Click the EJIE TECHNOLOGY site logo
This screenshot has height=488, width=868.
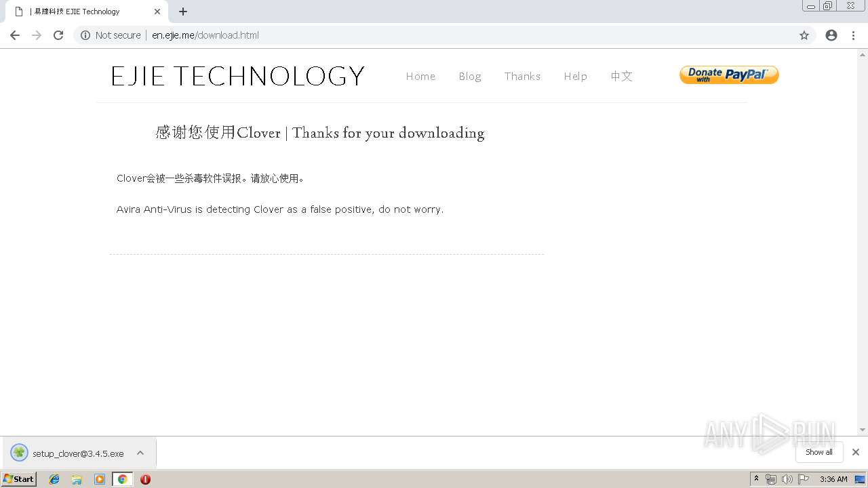tap(237, 76)
